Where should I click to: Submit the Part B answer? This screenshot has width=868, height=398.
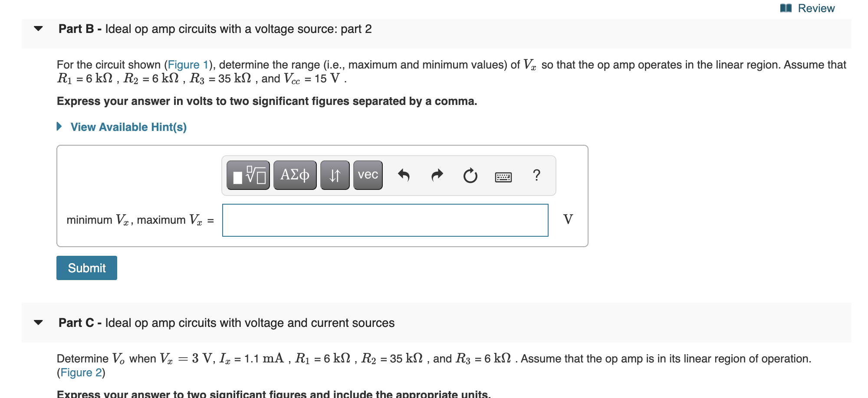[x=86, y=268]
